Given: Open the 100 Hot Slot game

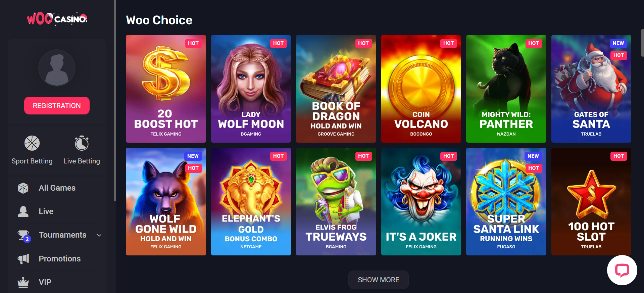Looking at the screenshot, I should [x=591, y=202].
